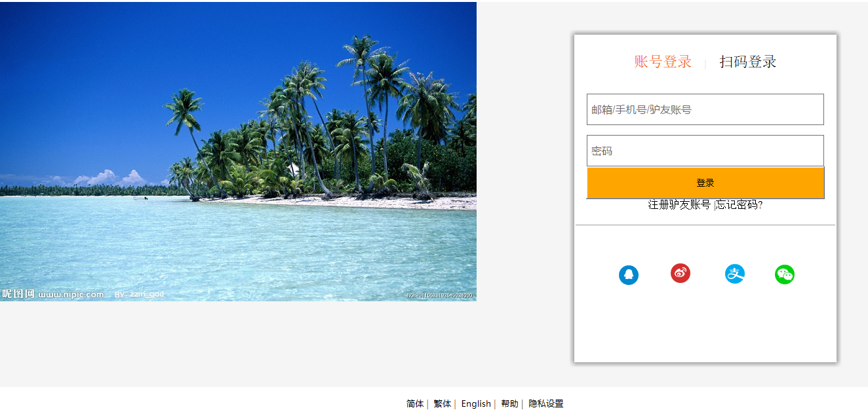
Task: Choose the red Weibo login icon
Action: tap(681, 273)
